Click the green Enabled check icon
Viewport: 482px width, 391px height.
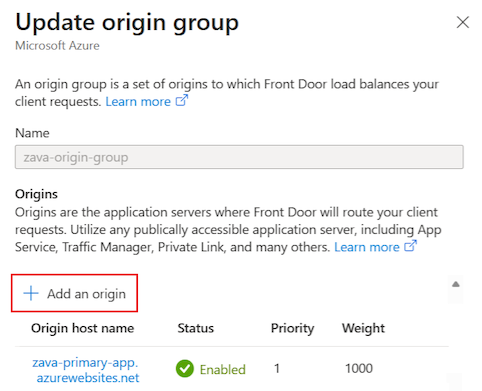click(185, 369)
